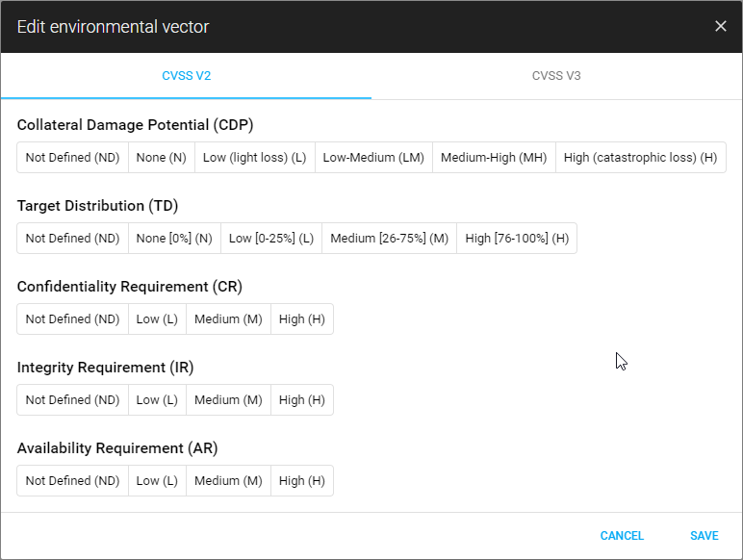
Task: Choose None (N) for Collateral Damage Potential
Action: click(162, 158)
